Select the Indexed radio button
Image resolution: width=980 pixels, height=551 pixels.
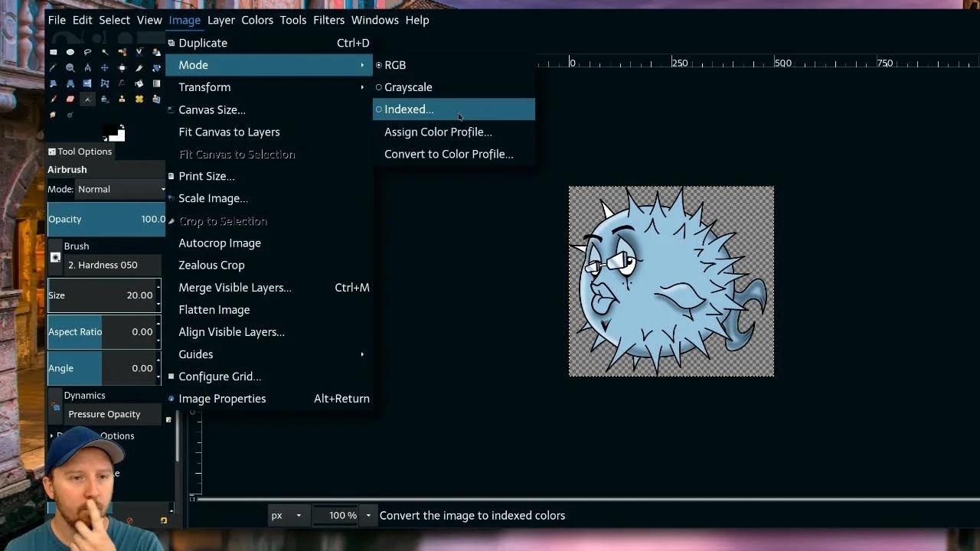click(378, 109)
